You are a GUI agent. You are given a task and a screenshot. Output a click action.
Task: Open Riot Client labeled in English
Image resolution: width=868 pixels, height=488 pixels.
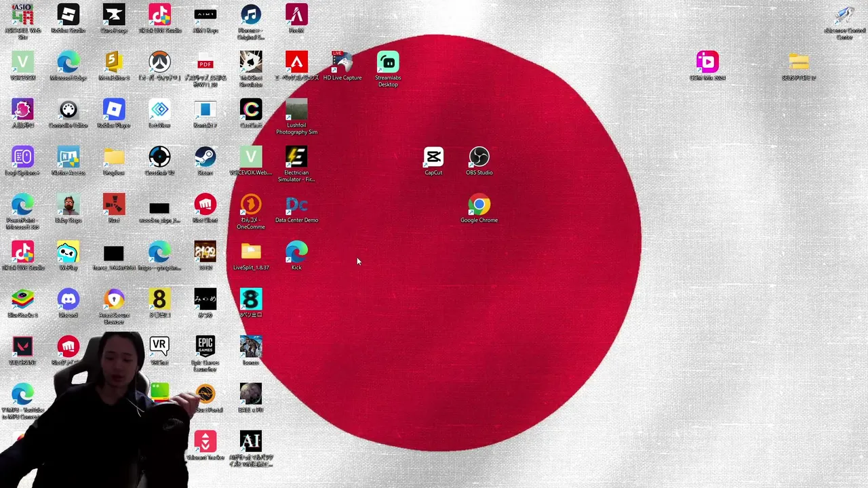pyautogui.click(x=205, y=205)
